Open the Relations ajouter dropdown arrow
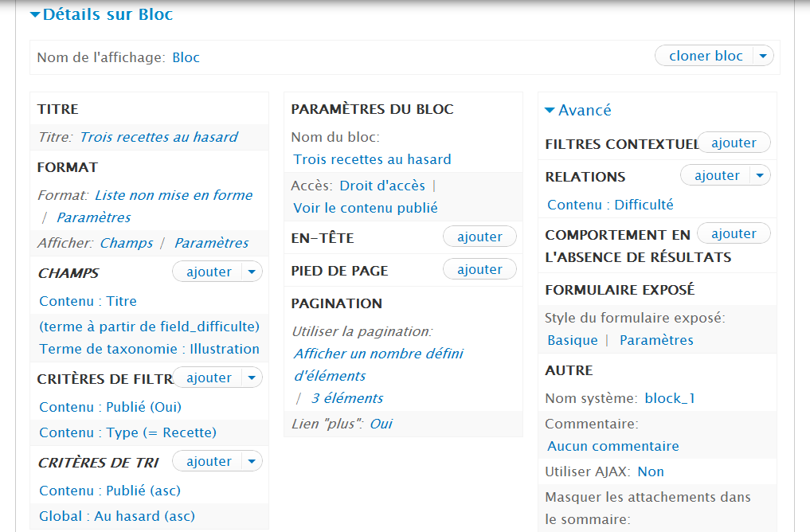Viewport: 810px width, 532px height. coord(760,175)
